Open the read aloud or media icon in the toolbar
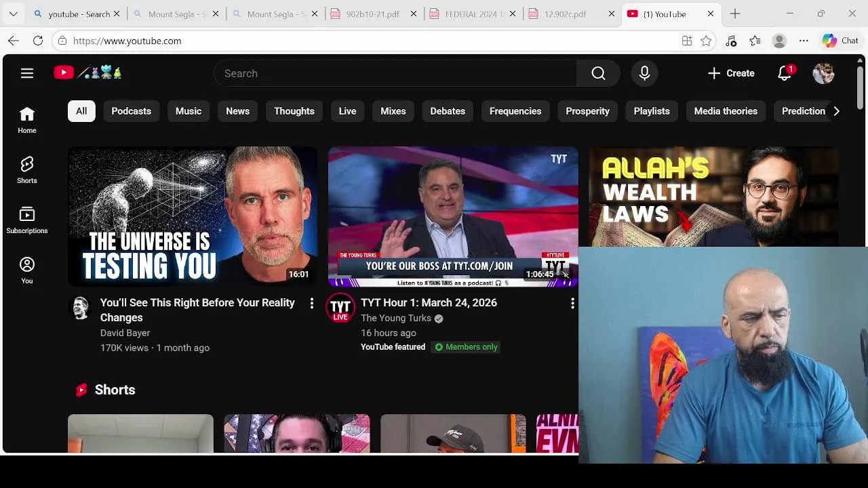 click(x=730, y=41)
